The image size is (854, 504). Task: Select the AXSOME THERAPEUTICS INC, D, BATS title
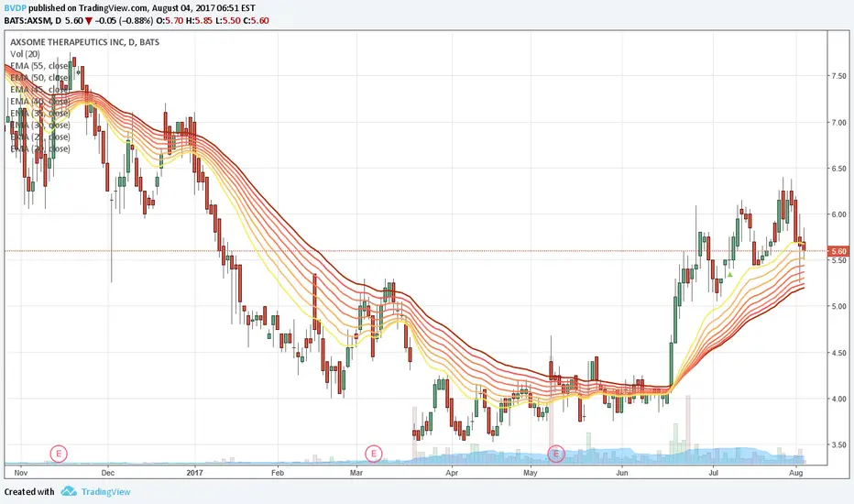[x=85, y=42]
